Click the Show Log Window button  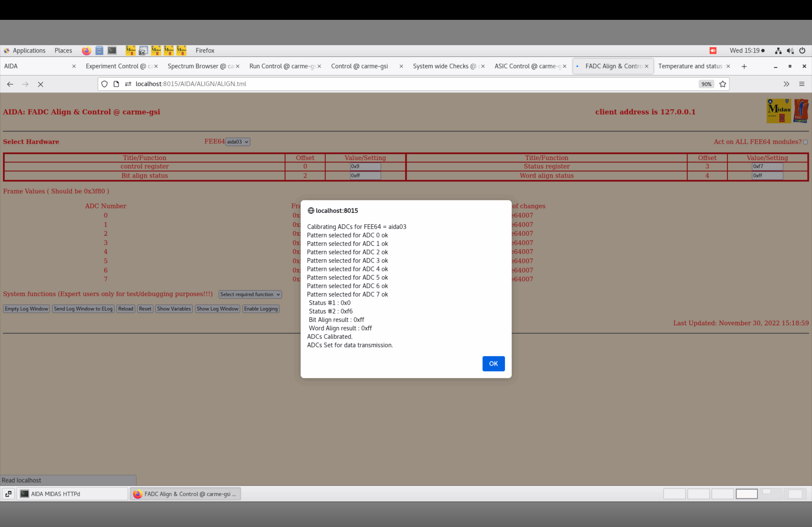click(x=217, y=309)
